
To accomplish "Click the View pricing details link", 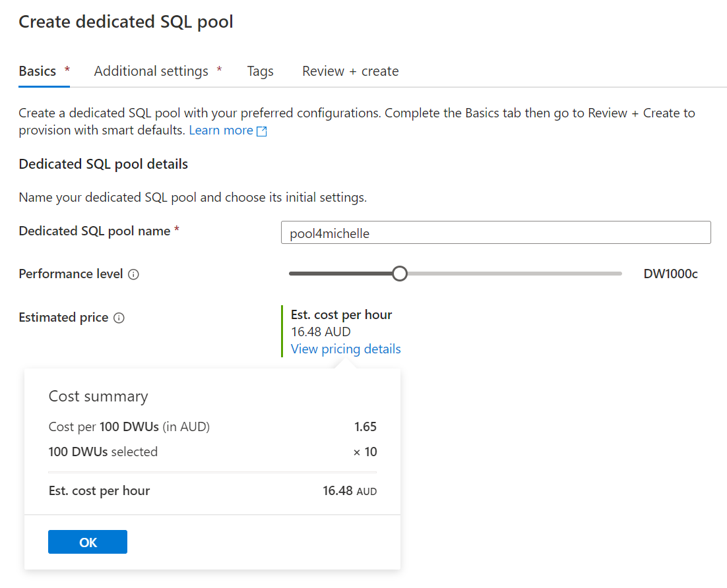I will (x=346, y=349).
